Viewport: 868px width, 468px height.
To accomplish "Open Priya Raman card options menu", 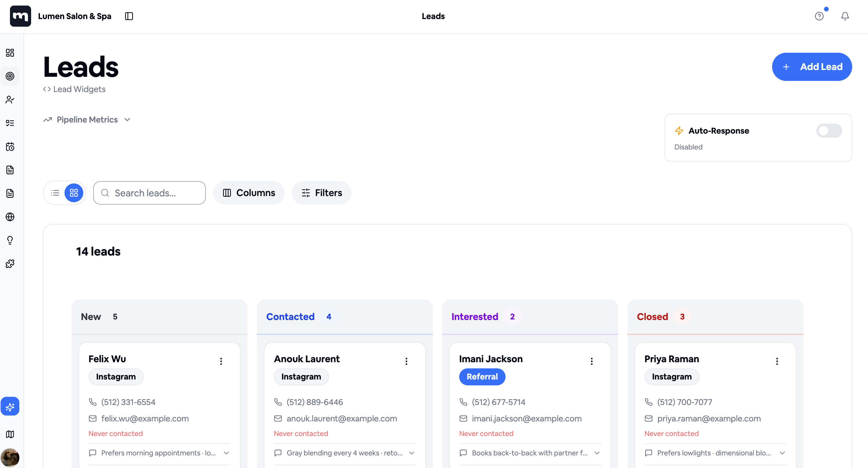I will tap(777, 361).
